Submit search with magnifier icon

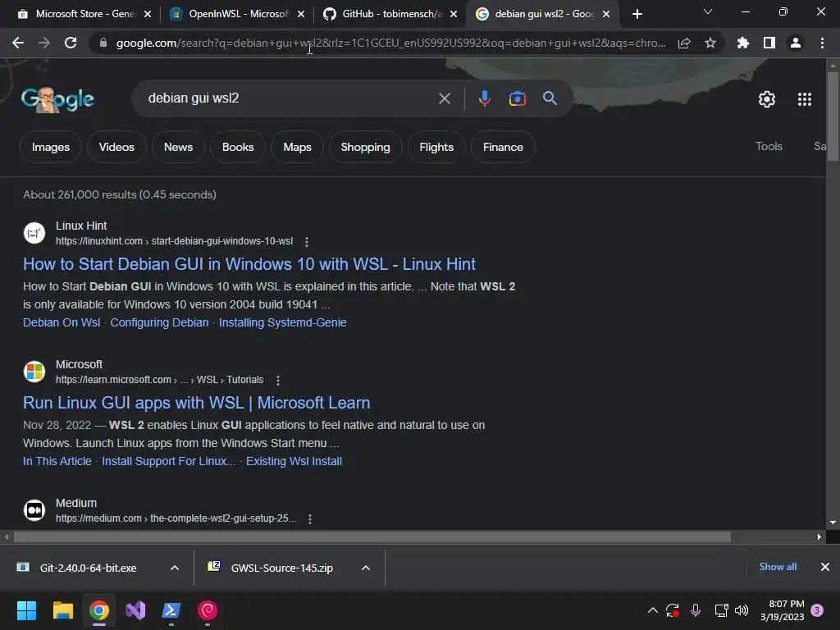click(x=550, y=98)
